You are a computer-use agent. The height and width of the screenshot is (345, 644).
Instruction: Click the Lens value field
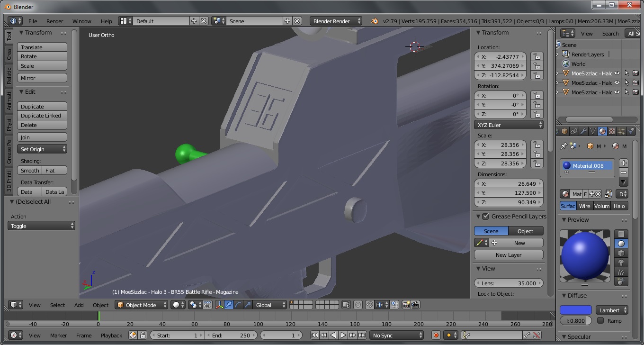509,283
